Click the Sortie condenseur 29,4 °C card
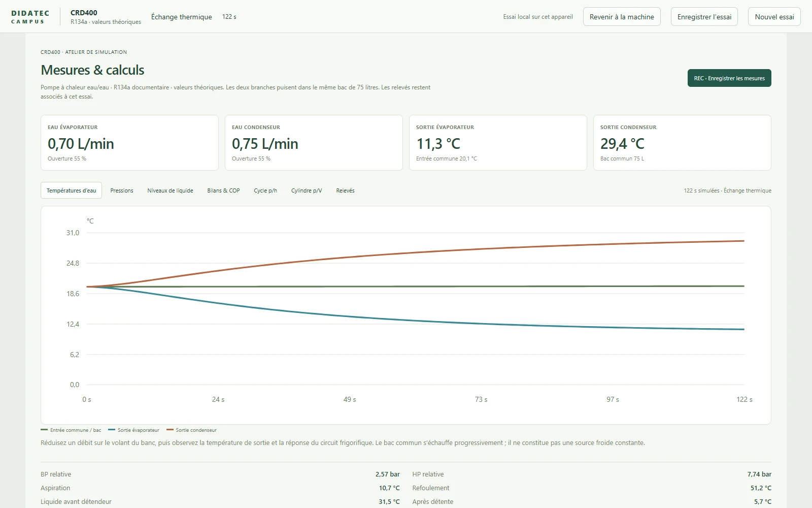The height and width of the screenshot is (508, 812). [682, 143]
